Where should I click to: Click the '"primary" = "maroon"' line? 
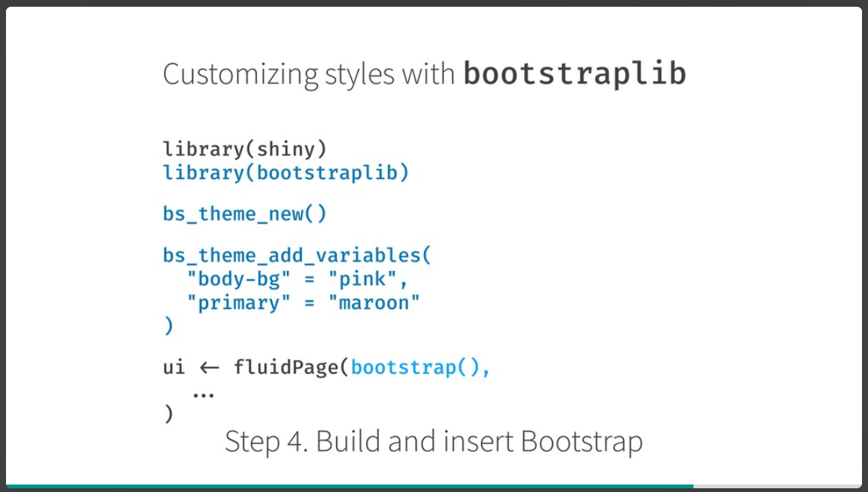coord(303,303)
